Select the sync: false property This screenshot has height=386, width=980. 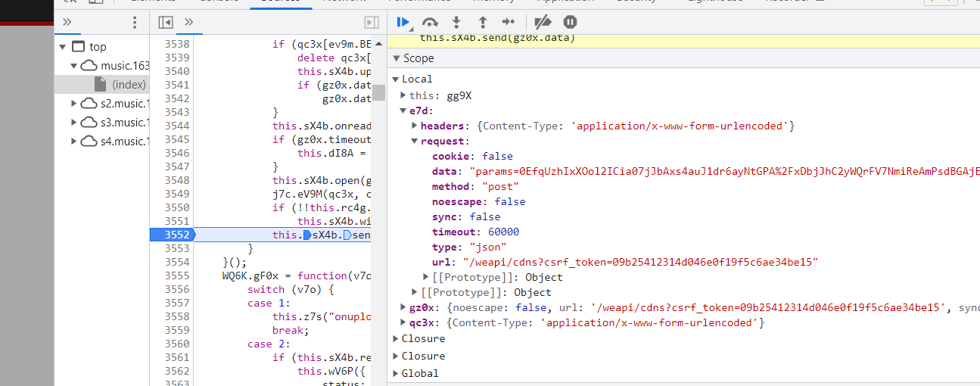[x=466, y=216]
